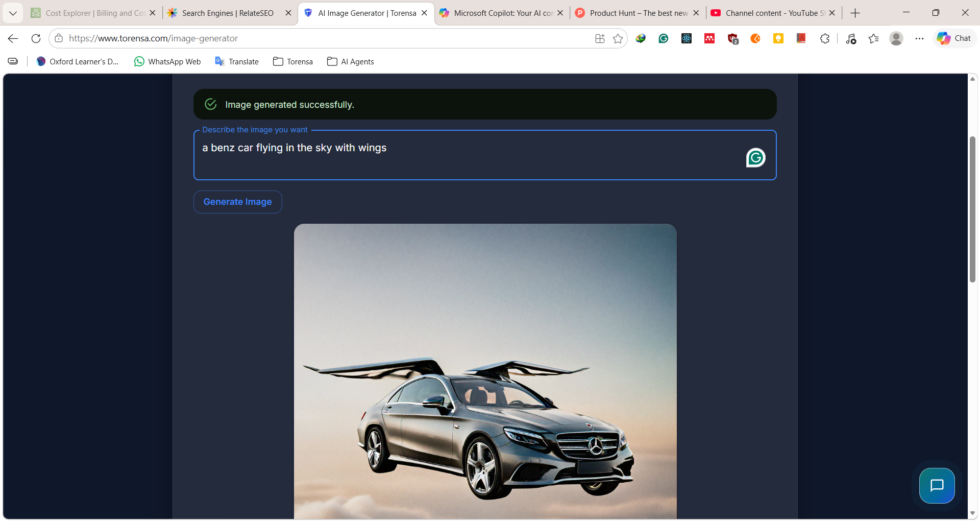Close the Product Hunt tab
The height and width of the screenshot is (521, 980).
click(x=696, y=13)
